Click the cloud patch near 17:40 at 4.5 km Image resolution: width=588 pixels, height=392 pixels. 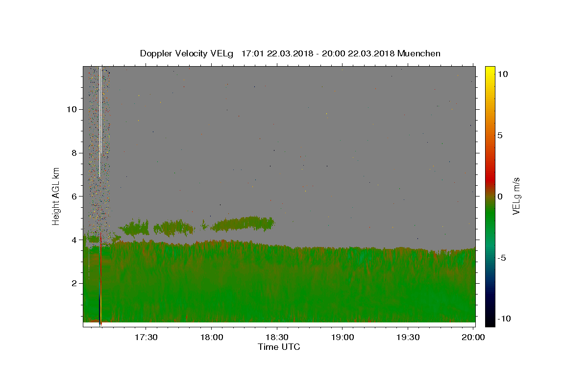coord(174,228)
